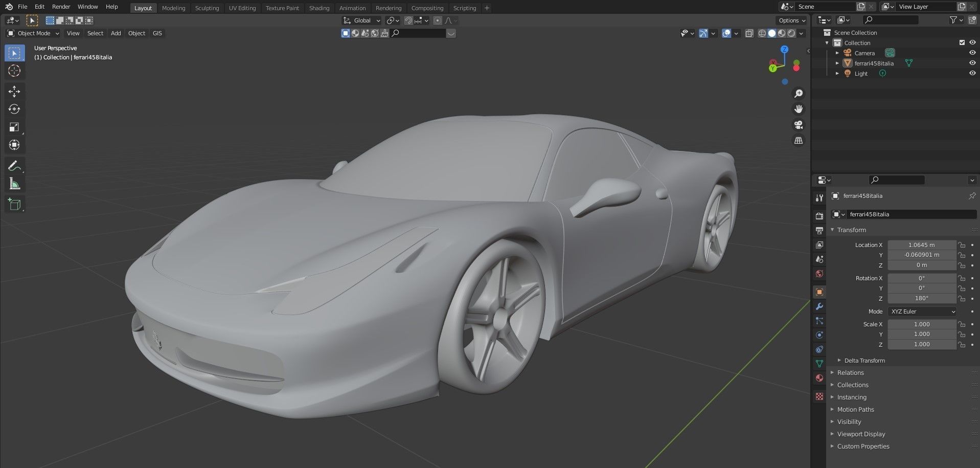Open the viewport View menu
The height and width of the screenshot is (468, 980).
pos(73,33)
